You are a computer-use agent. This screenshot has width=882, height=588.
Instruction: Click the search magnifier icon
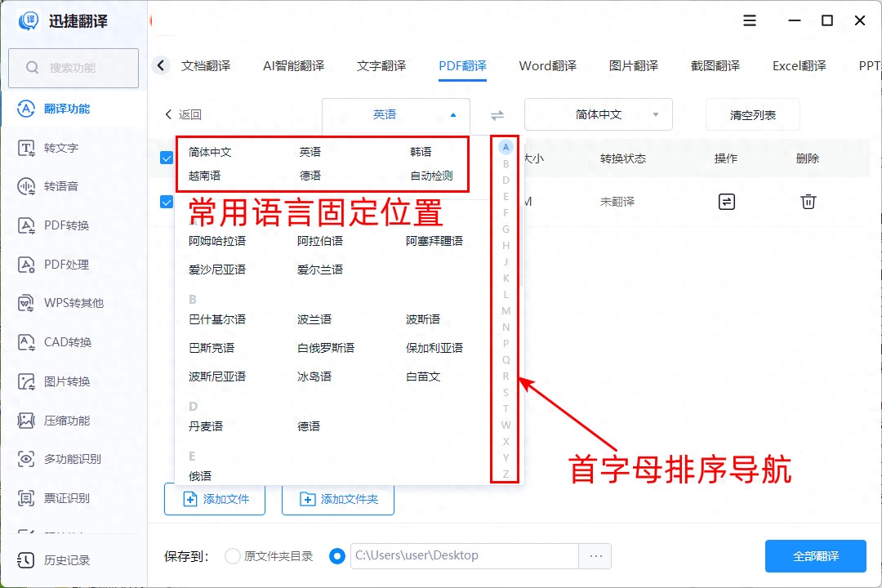click(32, 68)
